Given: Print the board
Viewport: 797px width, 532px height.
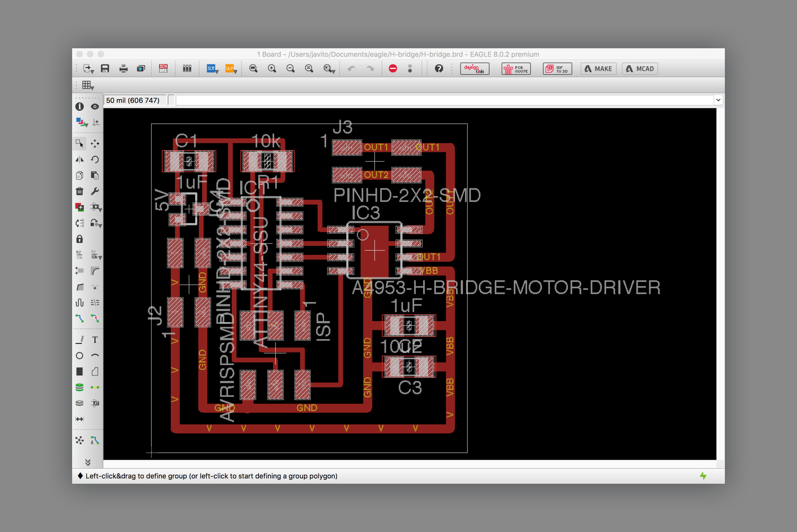Looking at the screenshot, I should pyautogui.click(x=124, y=68).
